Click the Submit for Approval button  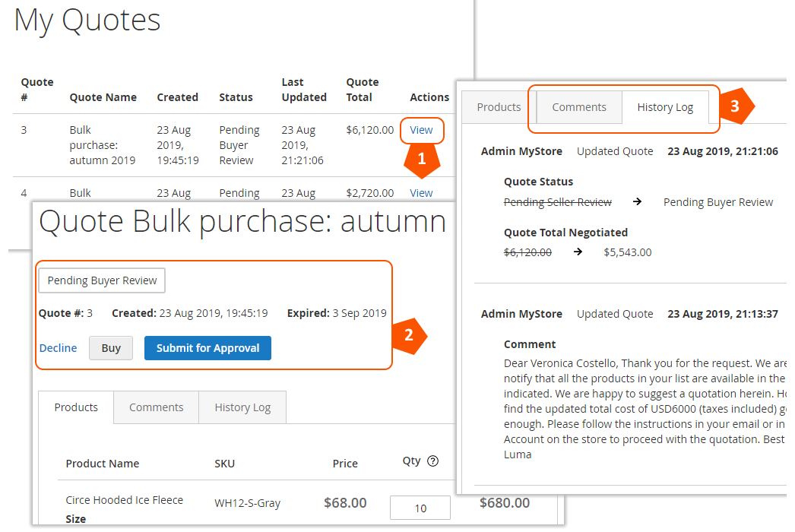pyautogui.click(x=207, y=348)
